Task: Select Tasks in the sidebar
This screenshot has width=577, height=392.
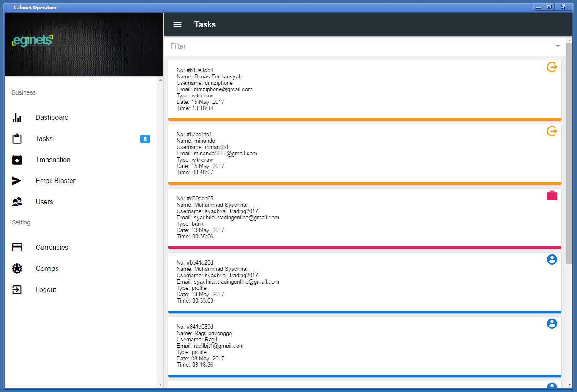Action: (81, 139)
